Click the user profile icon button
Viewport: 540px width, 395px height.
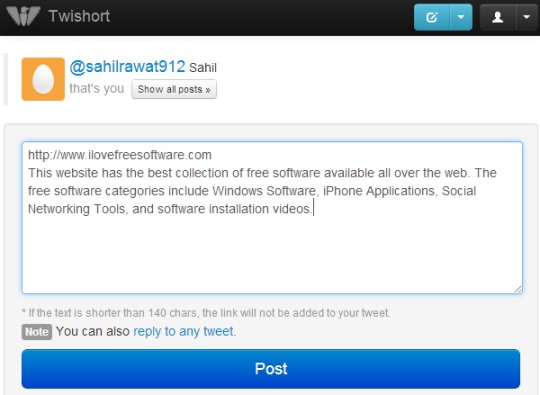pos(498,17)
